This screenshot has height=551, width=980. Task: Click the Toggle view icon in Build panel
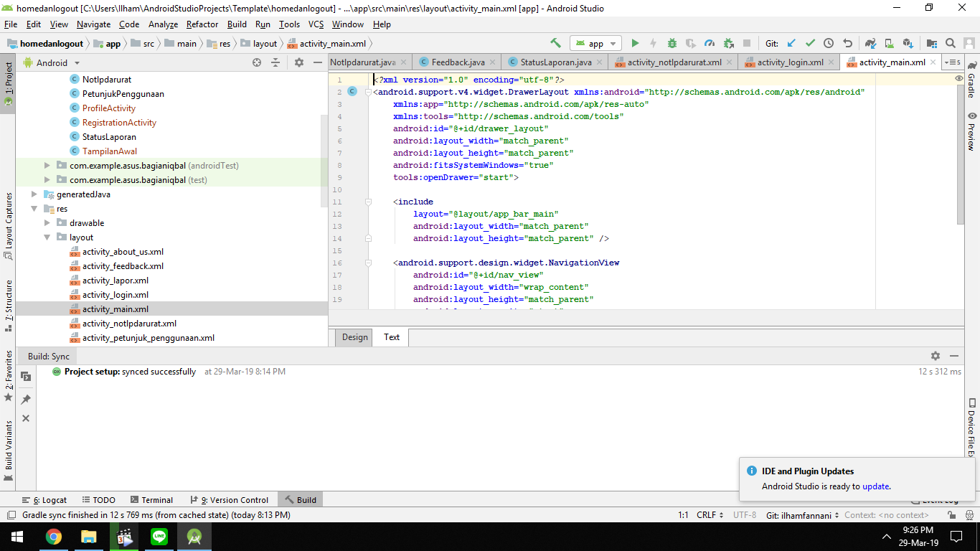(x=26, y=377)
